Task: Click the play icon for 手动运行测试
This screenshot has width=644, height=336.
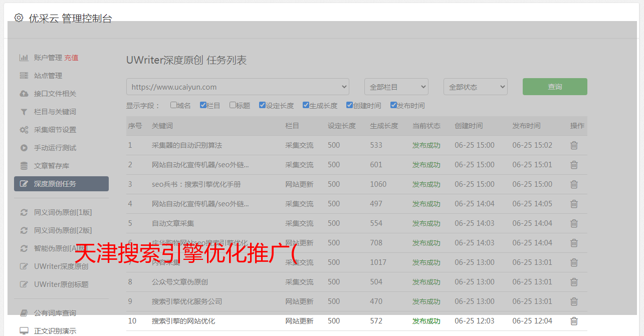Action: (x=24, y=148)
